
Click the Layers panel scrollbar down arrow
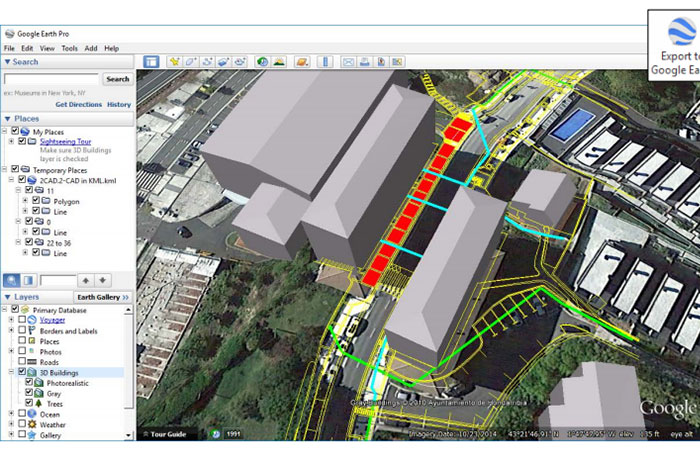click(x=129, y=435)
